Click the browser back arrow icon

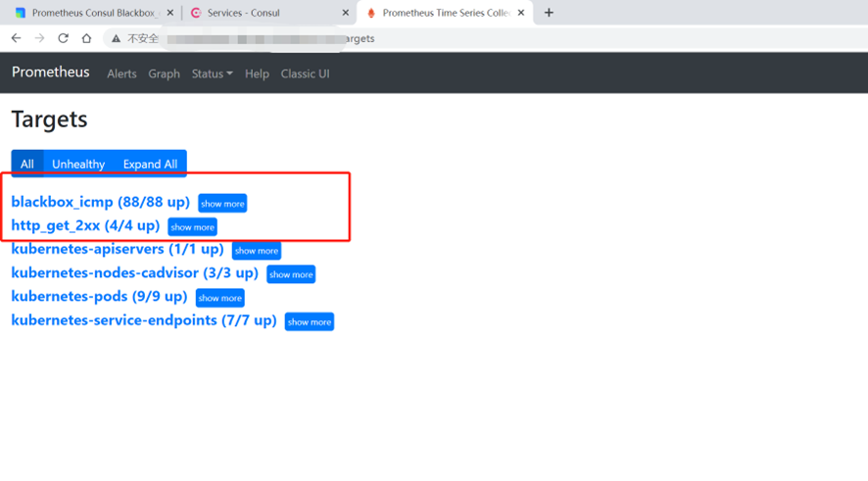[16, 38]
